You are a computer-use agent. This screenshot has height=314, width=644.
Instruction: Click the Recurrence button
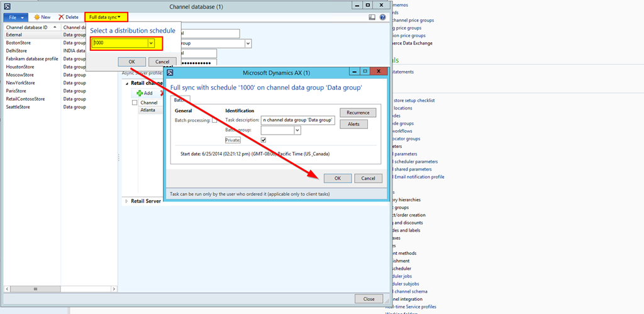point(358,113)
